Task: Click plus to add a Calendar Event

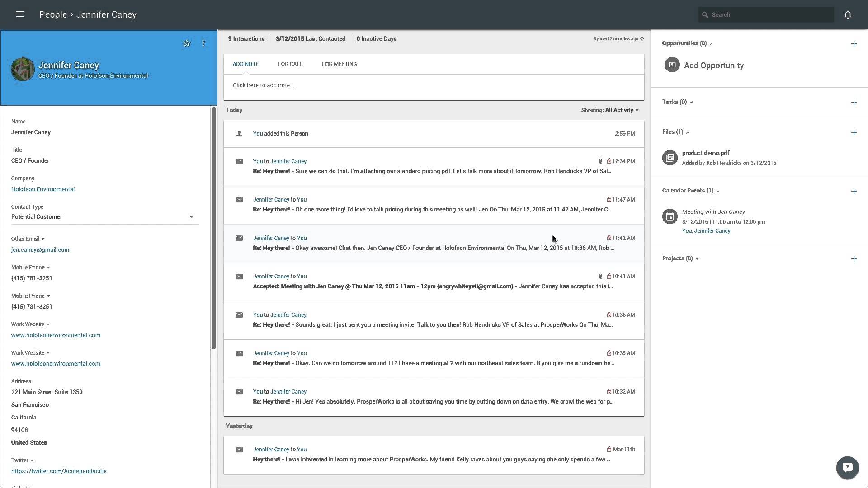Action: click(854, 191)
